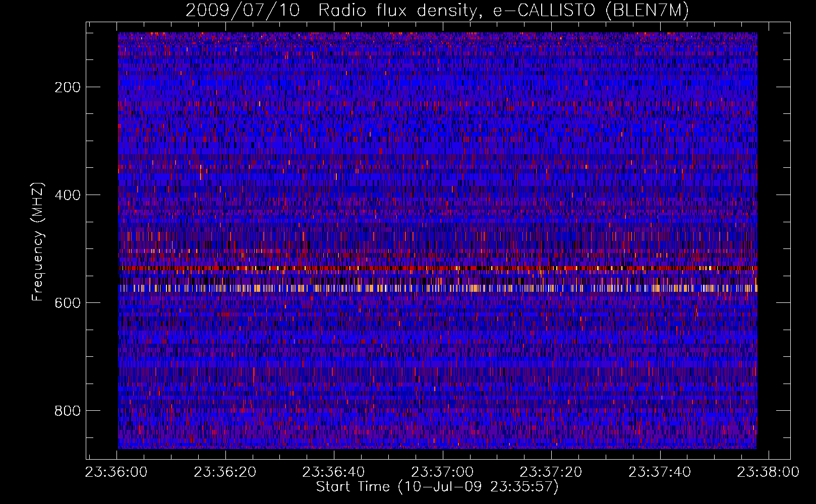Click the 600 frequency tick label
Viewport: 816px width, 504px height.
(x=68, y=303)
